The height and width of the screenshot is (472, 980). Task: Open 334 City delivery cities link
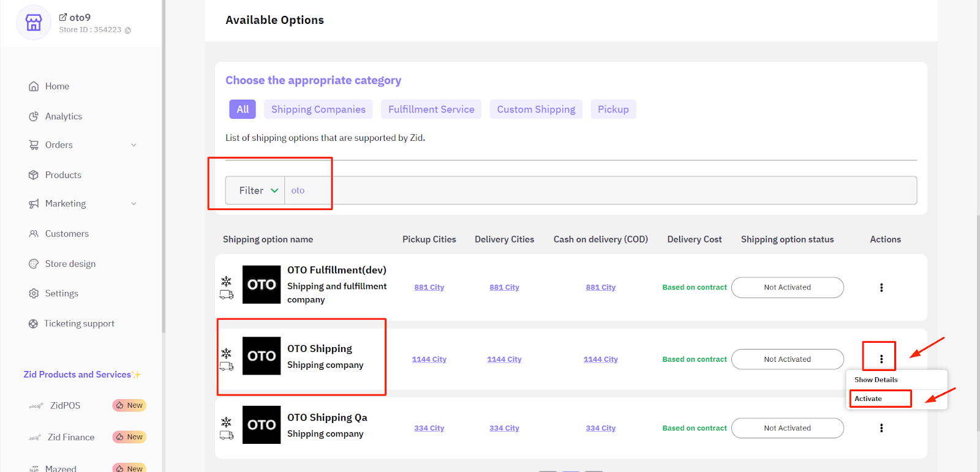tap(504, 428)
